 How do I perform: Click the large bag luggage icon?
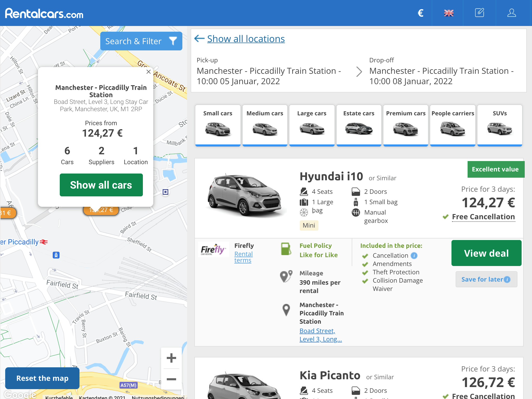point(304,202)
